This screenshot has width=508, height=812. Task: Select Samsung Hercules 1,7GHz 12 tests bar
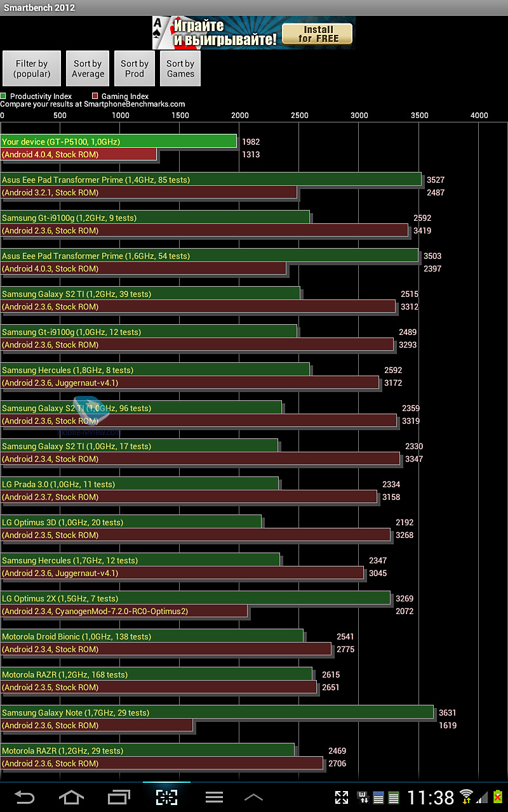(x=140, y=560)
